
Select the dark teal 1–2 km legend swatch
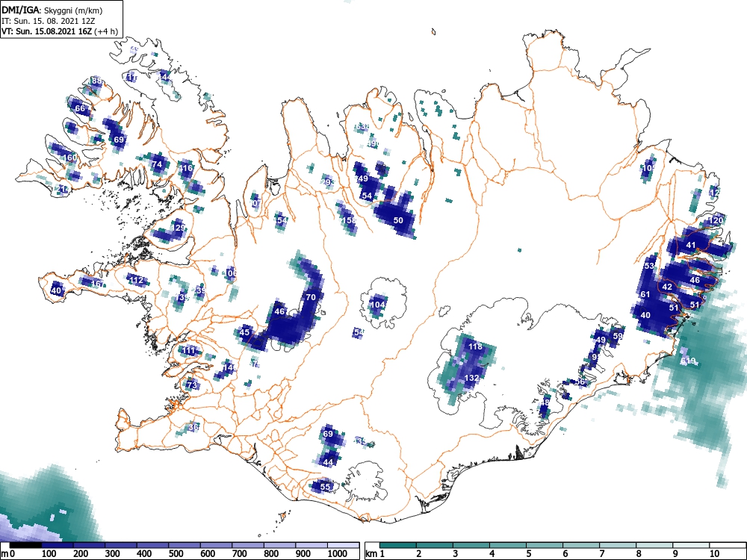(398, 545)
